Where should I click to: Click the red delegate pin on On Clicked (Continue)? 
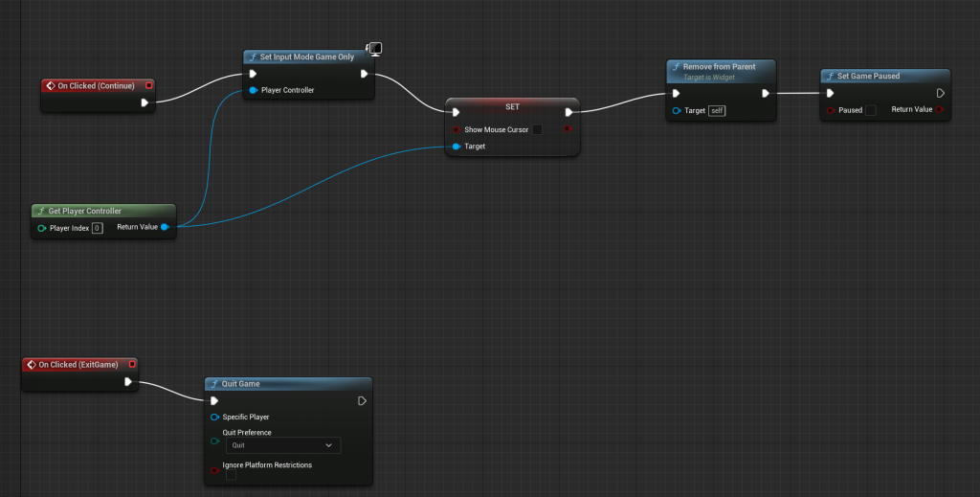click(149, 85)
